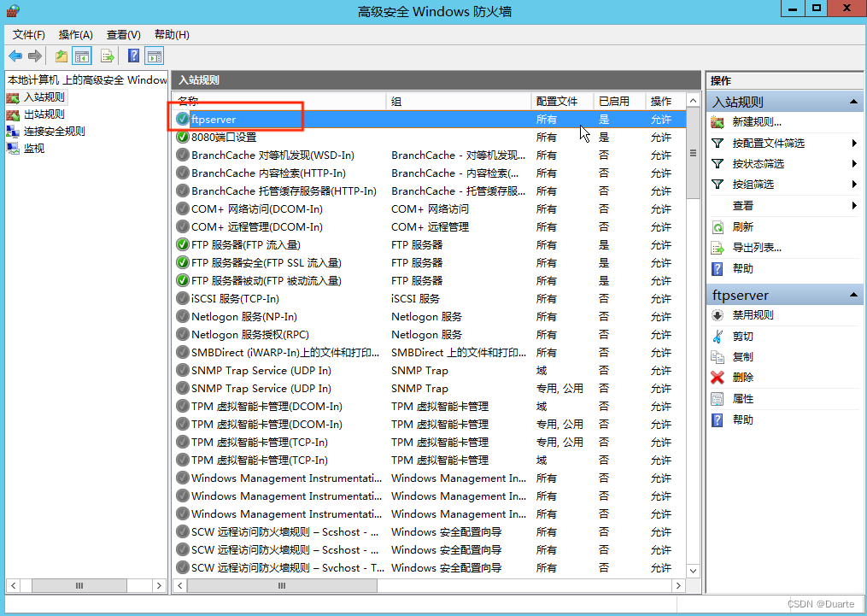Click the 导出列表 icon in actions
867x616 pixels.
(x=718, y=248)
